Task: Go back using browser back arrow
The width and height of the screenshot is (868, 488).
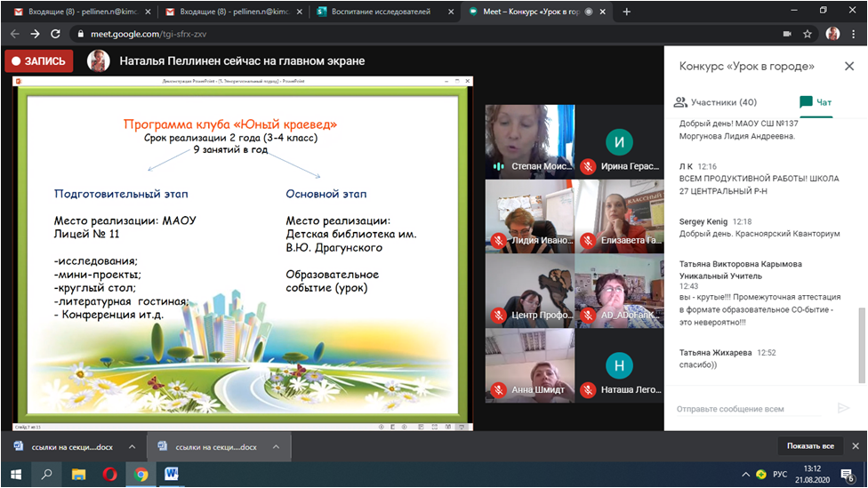Action: click(x=15, y=34)
